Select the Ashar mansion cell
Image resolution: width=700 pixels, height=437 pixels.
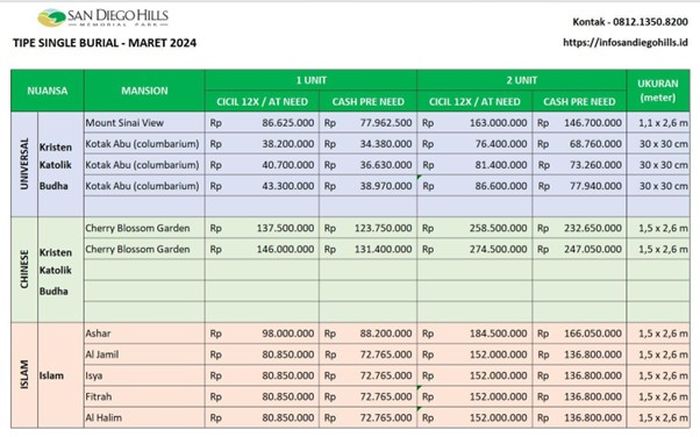pyautogui.click(x=98, y=332)
